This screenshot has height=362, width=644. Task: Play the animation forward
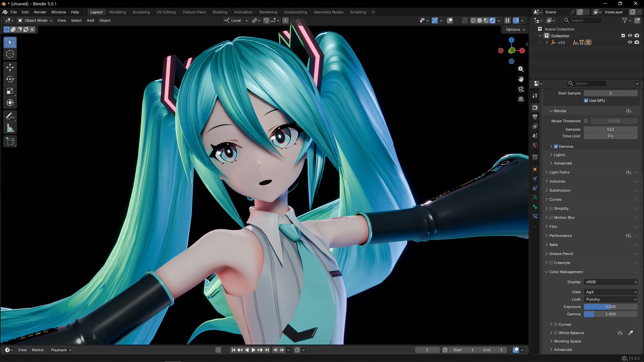253,350
